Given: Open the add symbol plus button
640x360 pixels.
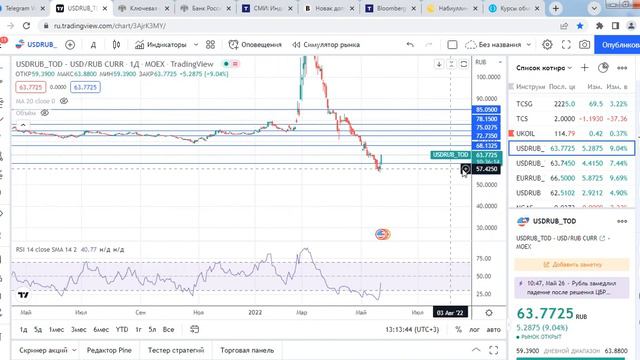Looking at the screenshot, I should coord(70,44).
